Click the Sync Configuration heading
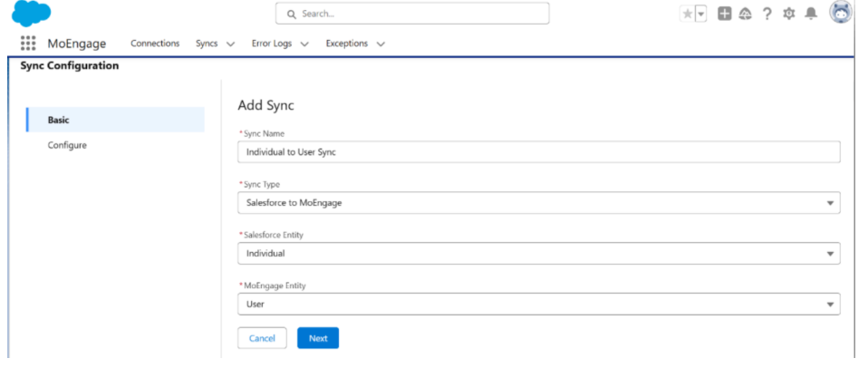The image size is (868, 368). [x=69, y=65]
